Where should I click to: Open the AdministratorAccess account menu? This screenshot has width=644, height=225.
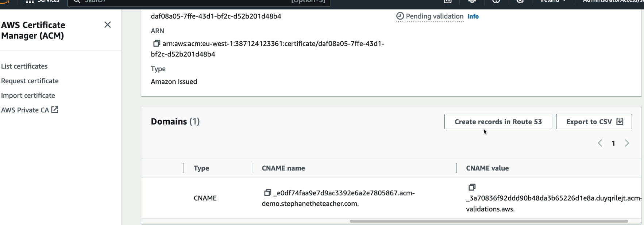pyautogui.click(x=613, y=1)
